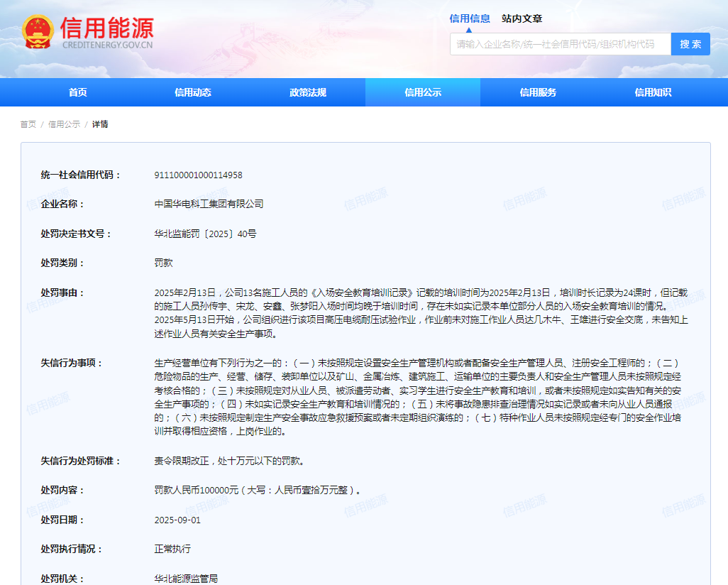
Task: Click the penalty date 2025-09-01
Action: click(177, 520)
